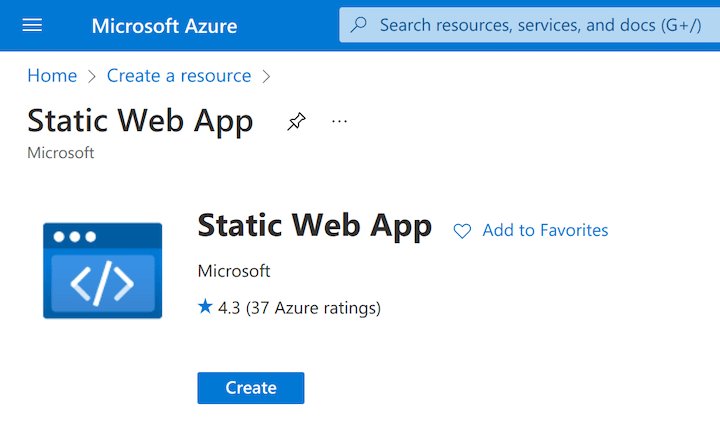Select the Add to Favorites text
This screenshot has width=720, height=429.
[x=545, y=230]
